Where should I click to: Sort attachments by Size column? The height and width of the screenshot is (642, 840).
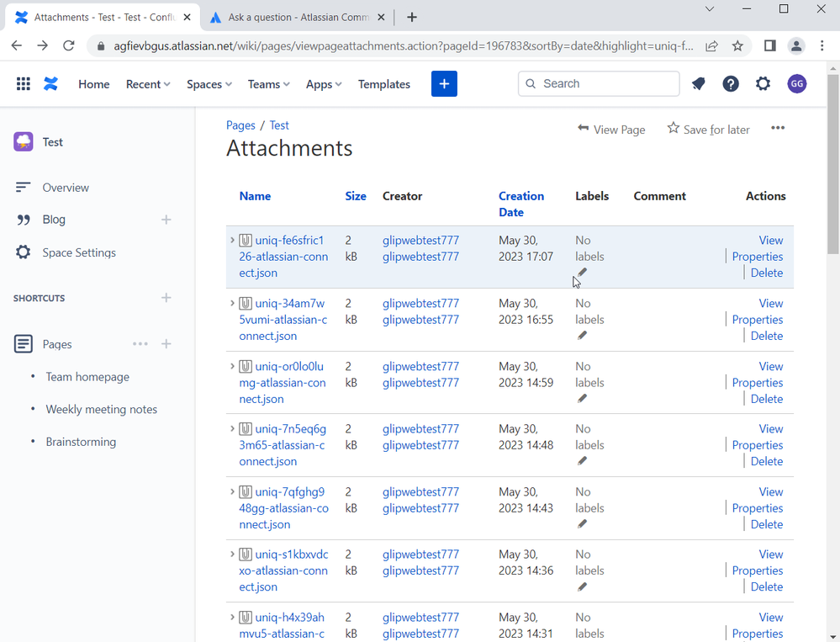tap(356, 196)
